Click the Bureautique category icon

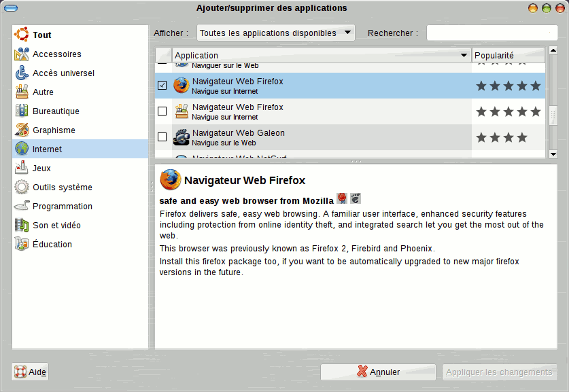(x=21, y=111)
